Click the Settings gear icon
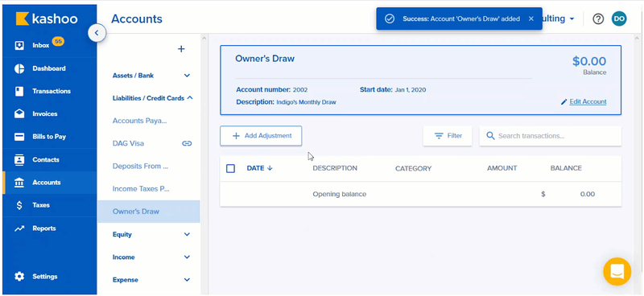Image resolution: width=644 pixels, height=296 pixels. coord(19,277)
